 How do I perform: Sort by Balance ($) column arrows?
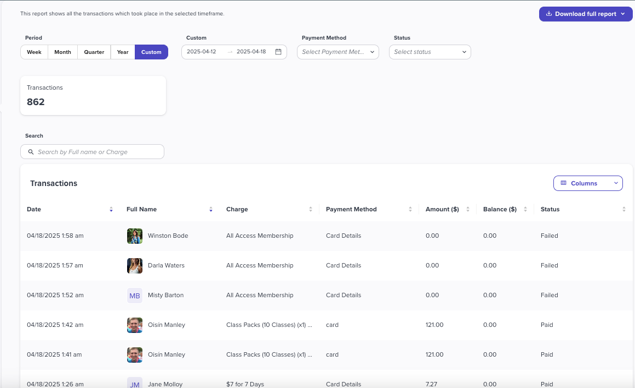tap(525, 209)
